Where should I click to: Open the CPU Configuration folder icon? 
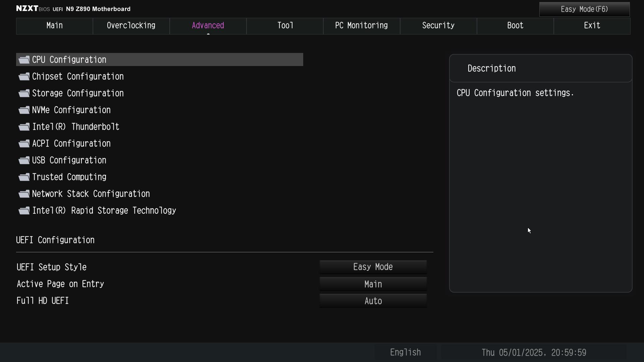[24, 60]
